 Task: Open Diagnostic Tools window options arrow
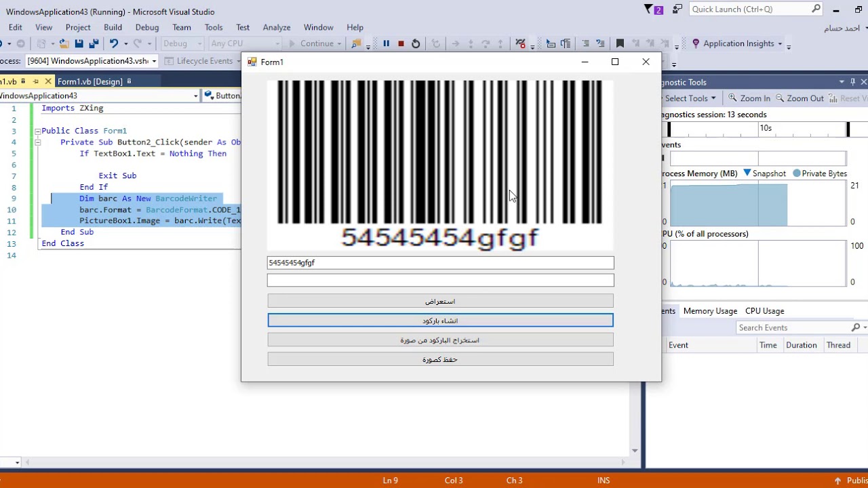click(x=842, y=82)
